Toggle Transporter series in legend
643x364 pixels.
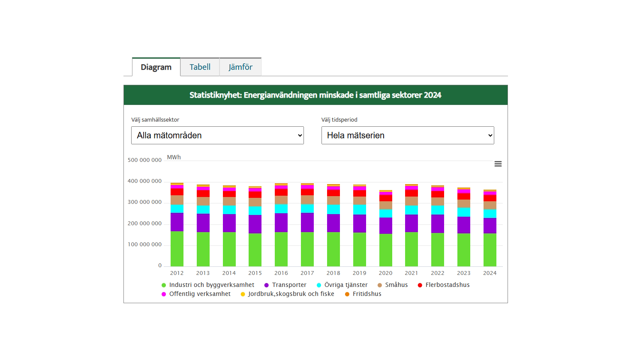pos(289,285)
